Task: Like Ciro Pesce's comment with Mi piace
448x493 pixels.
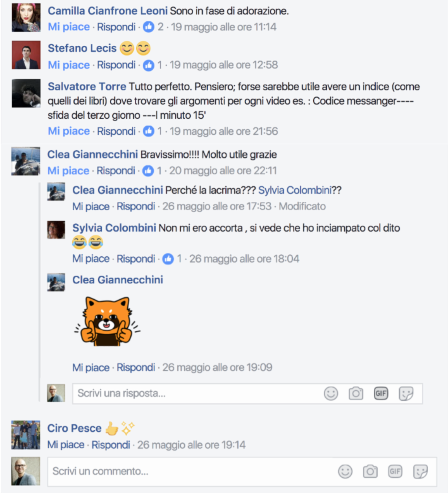Action: 66,445
